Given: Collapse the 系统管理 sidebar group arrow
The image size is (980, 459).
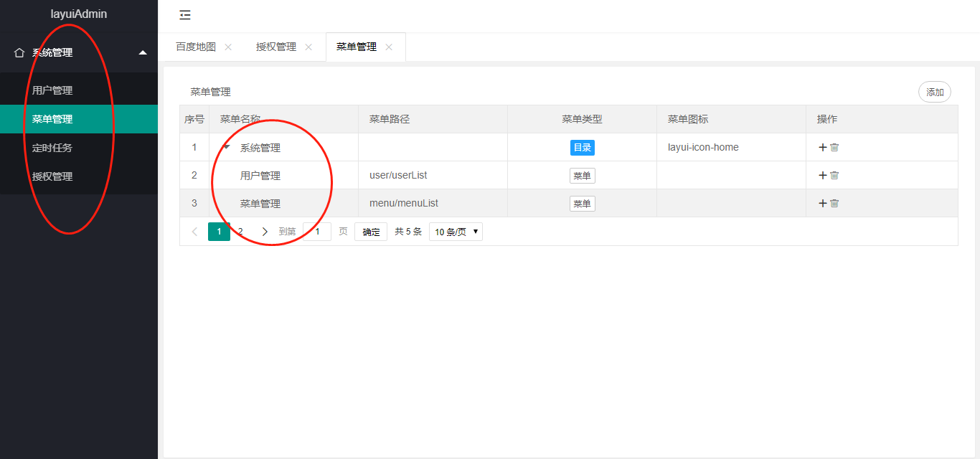Looking at the screenshot, I should click(143, 52).
